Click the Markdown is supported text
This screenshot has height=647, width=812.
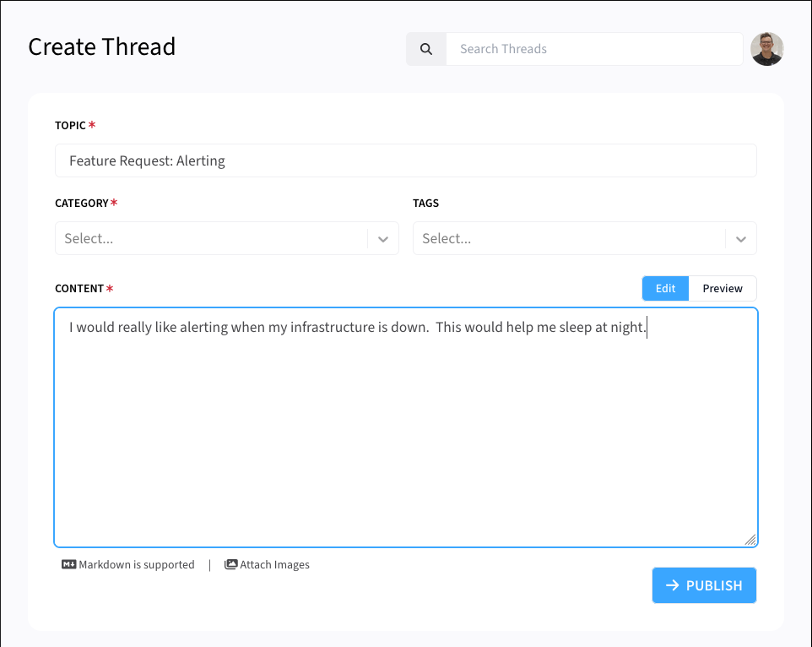tap(137, 565)
